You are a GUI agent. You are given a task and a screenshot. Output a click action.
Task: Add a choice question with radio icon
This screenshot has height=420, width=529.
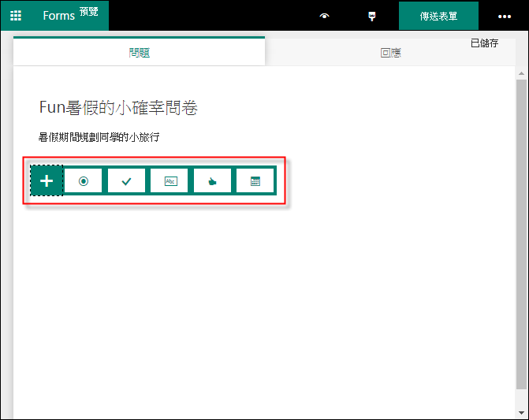(84, 181)
